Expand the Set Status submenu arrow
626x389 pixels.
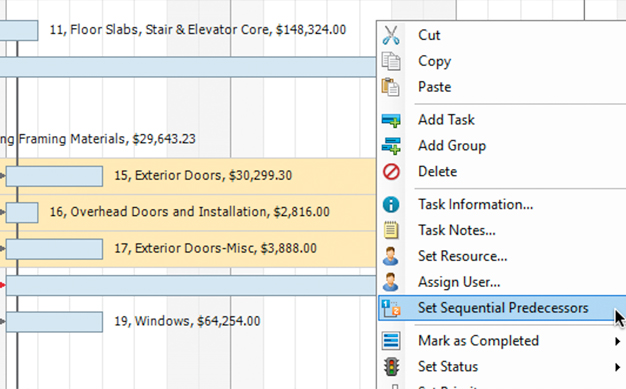617,367
